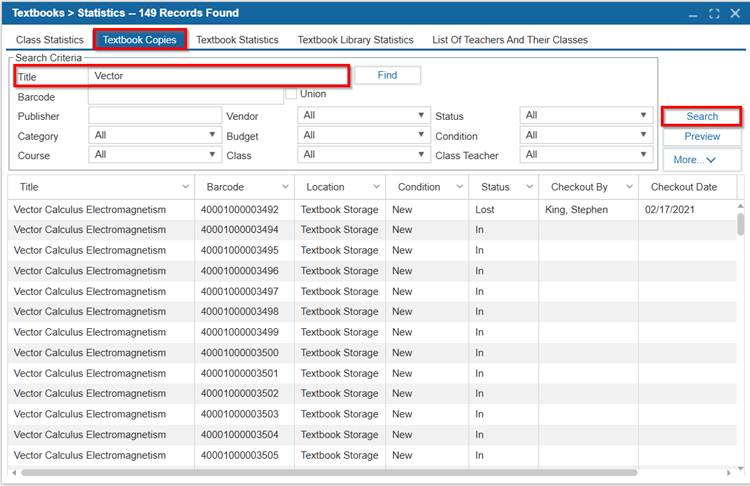Open Title column header filter arrow
The image size is (750, 486).
pos(186,187)
